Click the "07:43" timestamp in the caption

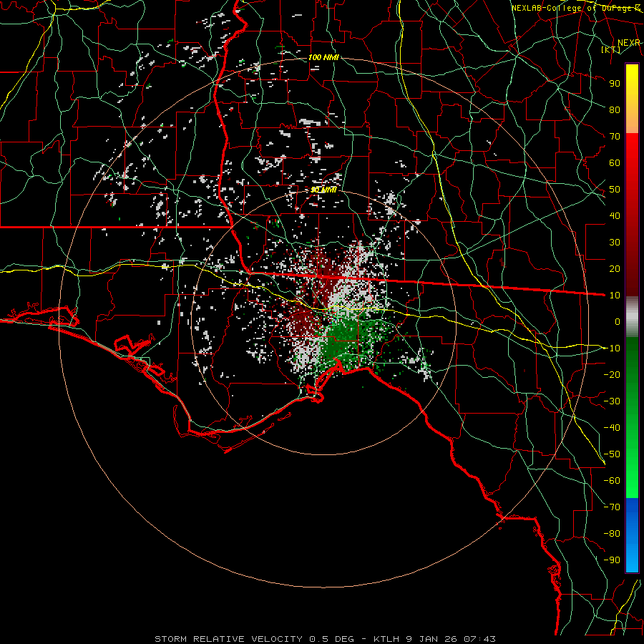click(479, 639)
